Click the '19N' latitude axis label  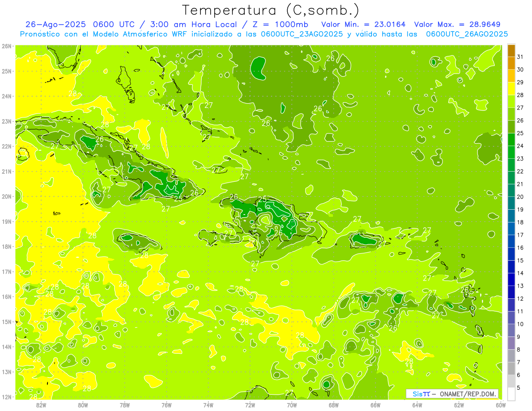pyautogui.click(x=7, y=222)
